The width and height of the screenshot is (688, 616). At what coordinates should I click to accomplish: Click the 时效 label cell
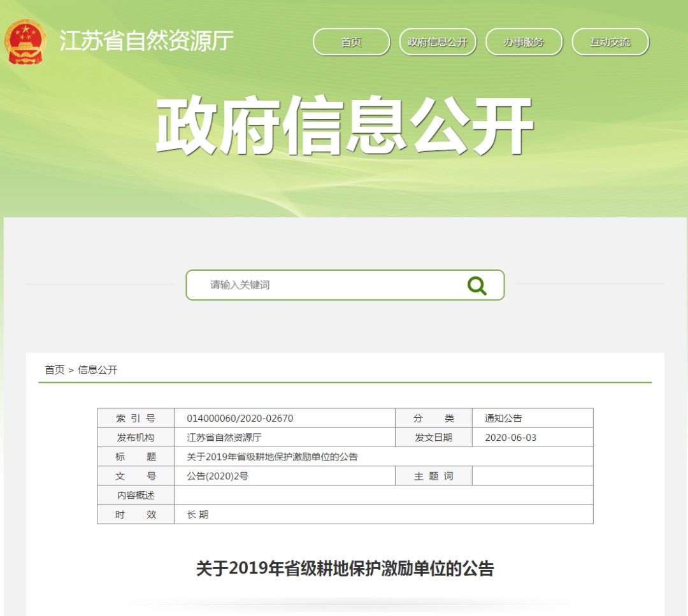point(136,515)
